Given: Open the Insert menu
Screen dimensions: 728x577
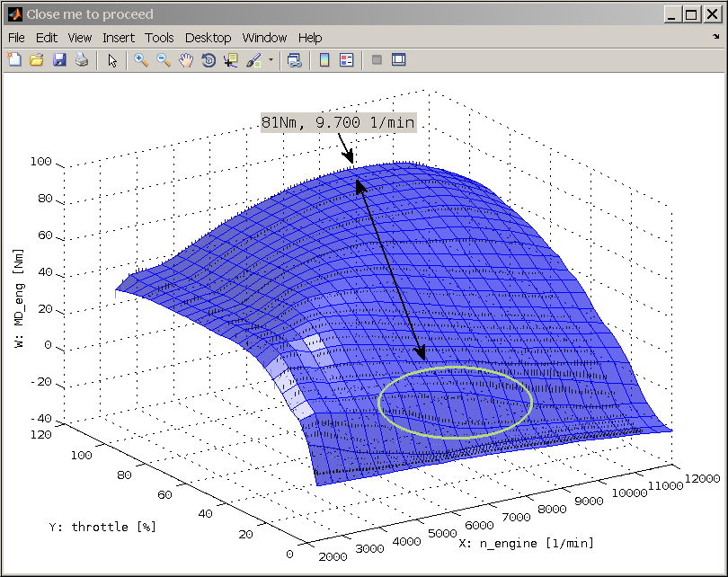Looking at the screenshot, I should [118, 38].
